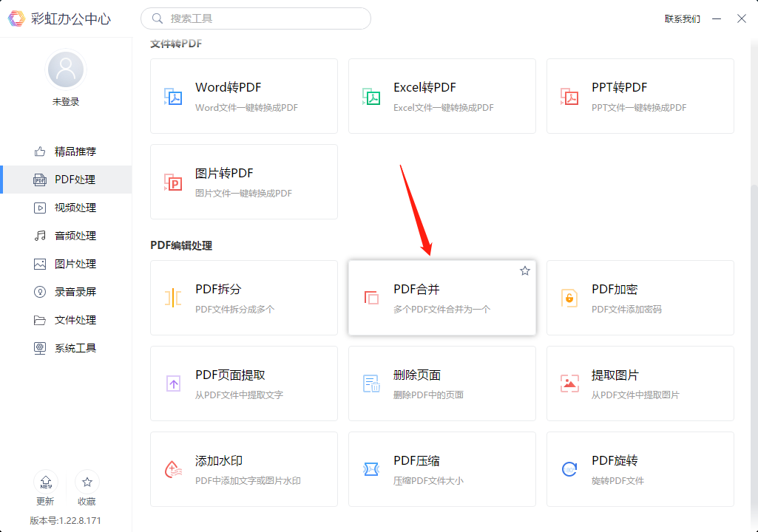Open the Excel转PDF tool title
Screen dimensions: 758x532
pyautogui.click(x=424, y=87)
